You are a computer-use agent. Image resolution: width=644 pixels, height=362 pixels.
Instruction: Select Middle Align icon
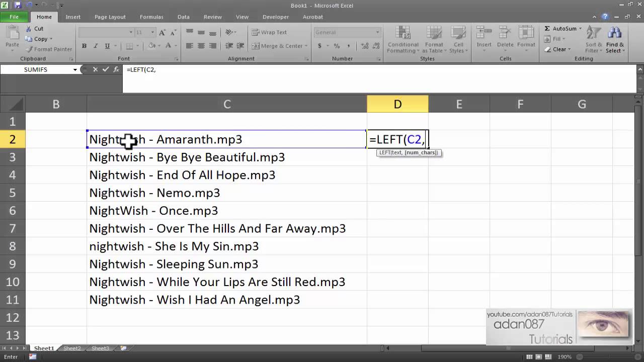(201, 32)
